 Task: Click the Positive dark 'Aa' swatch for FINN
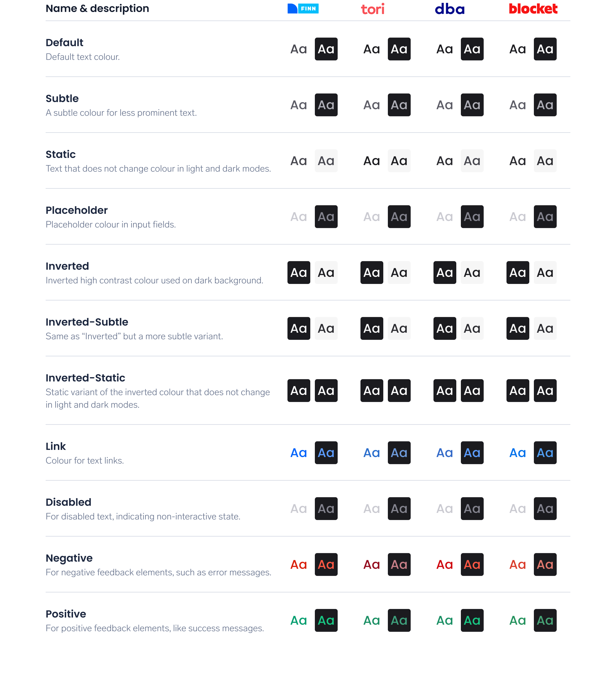[326, 621]
